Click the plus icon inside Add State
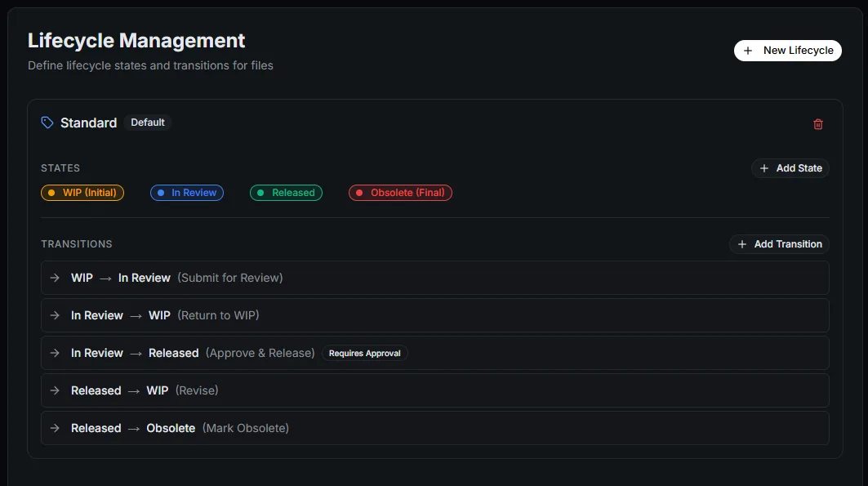Viewport: 868px width, 486px height. click(764, 168)
